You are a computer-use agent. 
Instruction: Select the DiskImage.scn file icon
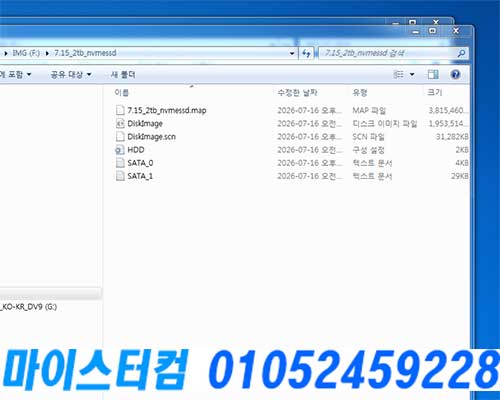120,137
